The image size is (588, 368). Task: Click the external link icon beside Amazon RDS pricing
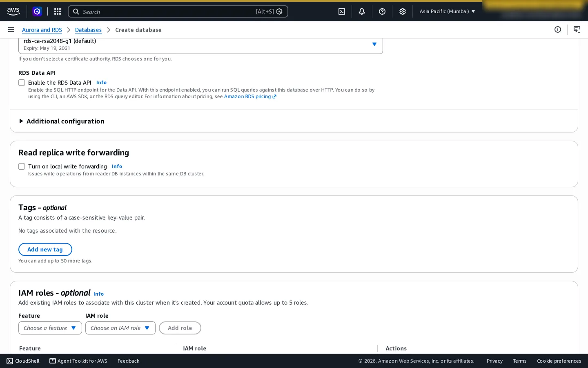point(274,96)
